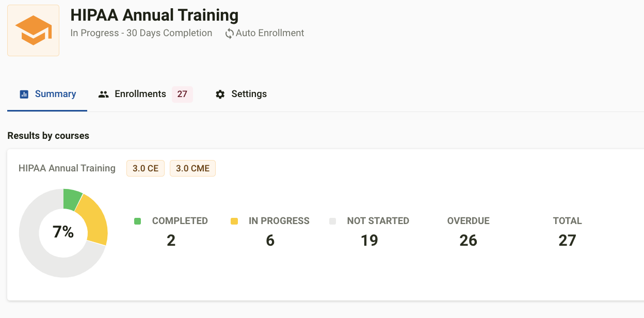Click the Summary bar chart icon
Screen dimensions: 644x318
click(x=24, y=94)
